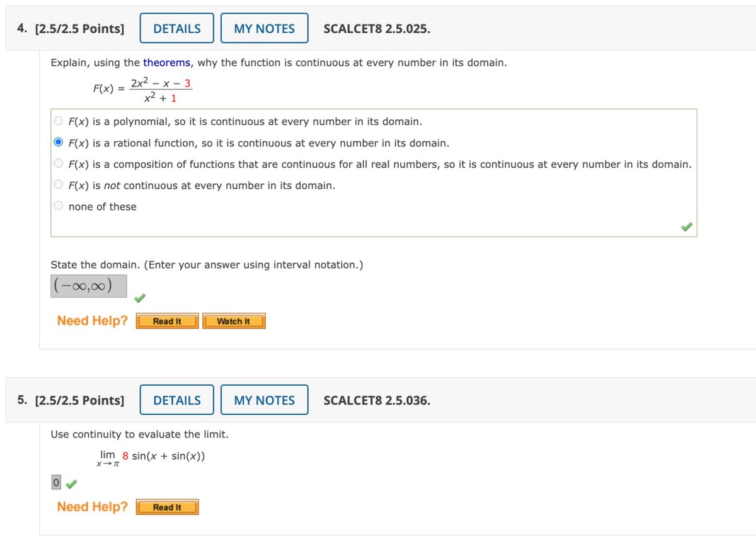Open DETAILS for question 5
756x551 pixels.
176,400
